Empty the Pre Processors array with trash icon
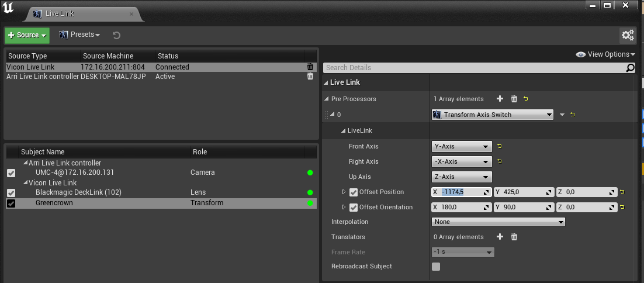644x283 pixels. click(x=514, y=99)
